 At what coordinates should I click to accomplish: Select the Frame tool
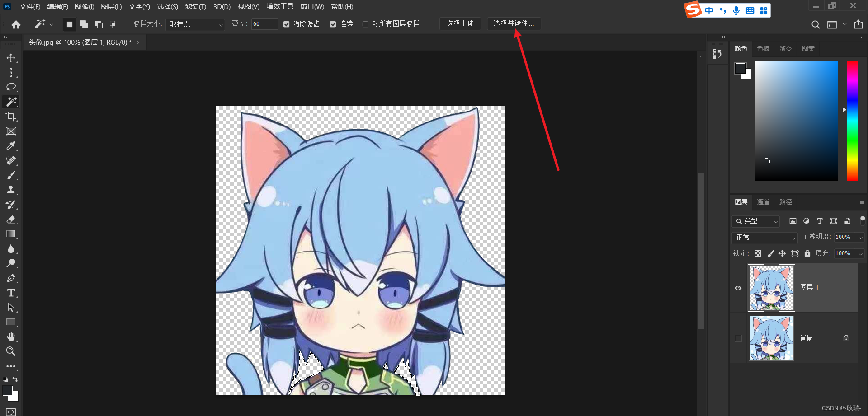(11, 131)
